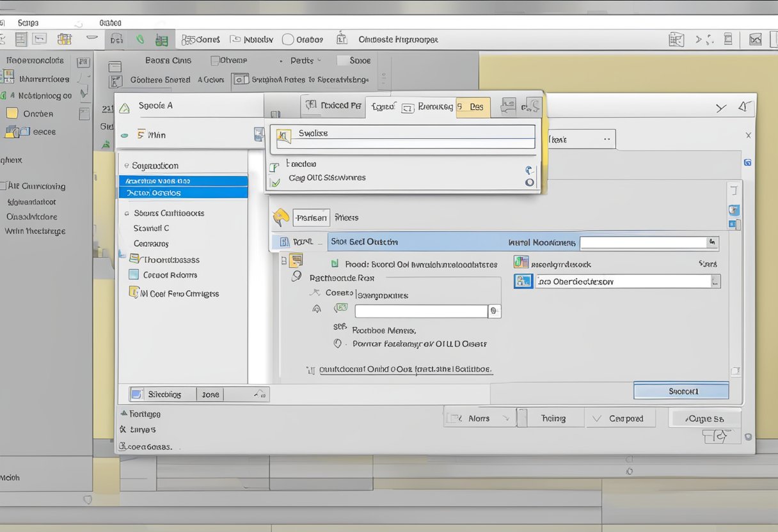
Task: Switch to the yellow Des tab in the dialog
Action: click(472, 107)
